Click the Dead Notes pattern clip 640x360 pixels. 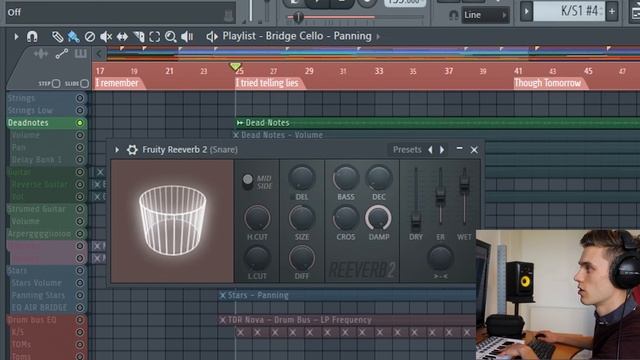pyautogui.click(x=437, y=122)
